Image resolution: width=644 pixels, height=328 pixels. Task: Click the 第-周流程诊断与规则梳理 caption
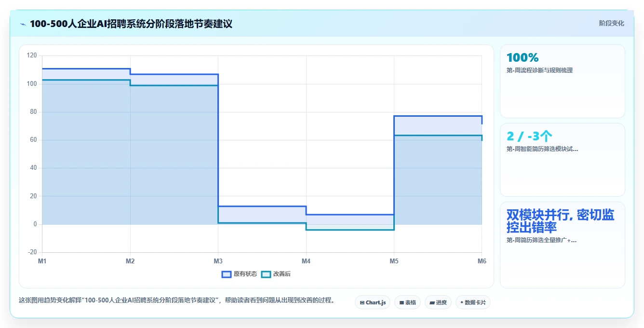[539, 70]
